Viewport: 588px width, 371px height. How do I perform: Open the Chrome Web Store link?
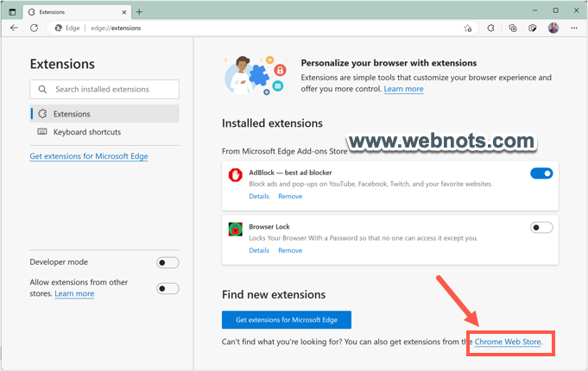point(508,343)
